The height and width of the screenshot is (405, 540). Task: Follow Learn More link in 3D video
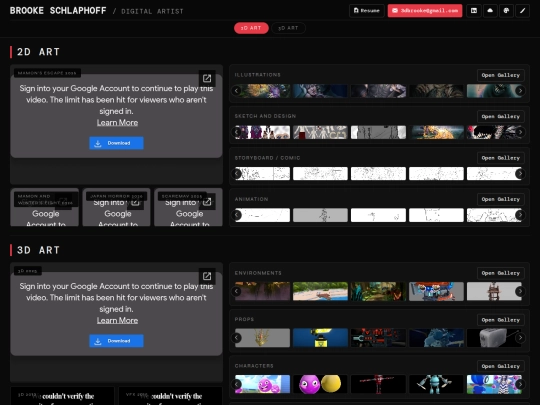click(117, 321)
